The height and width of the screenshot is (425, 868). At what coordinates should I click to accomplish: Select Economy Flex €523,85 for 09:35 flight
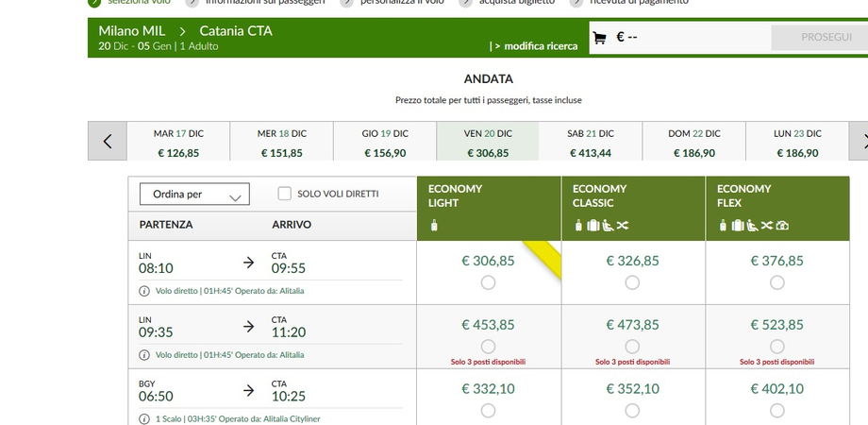coord(776,346)
